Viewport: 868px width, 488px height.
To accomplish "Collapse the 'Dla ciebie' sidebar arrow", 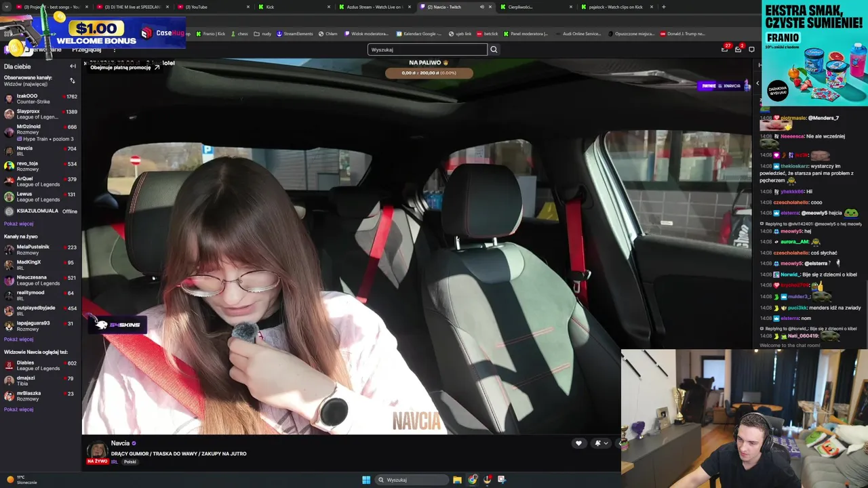I will (73, 66).
